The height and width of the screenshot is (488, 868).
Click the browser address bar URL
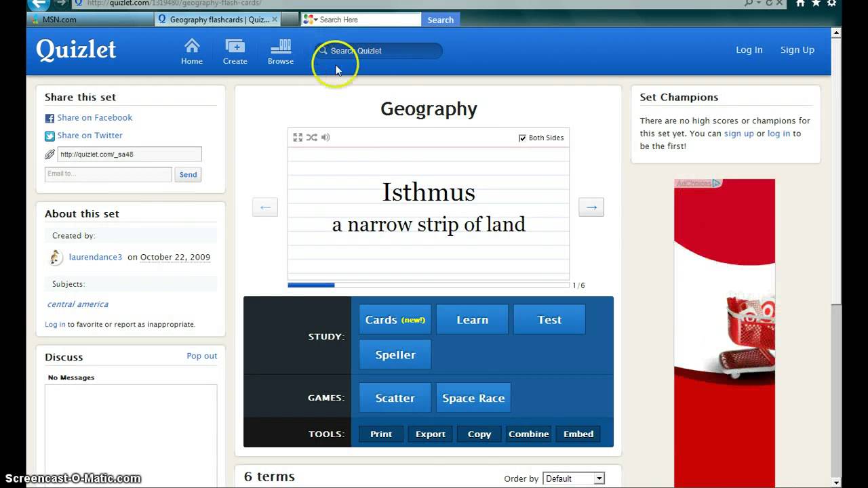tap(175, 3)
